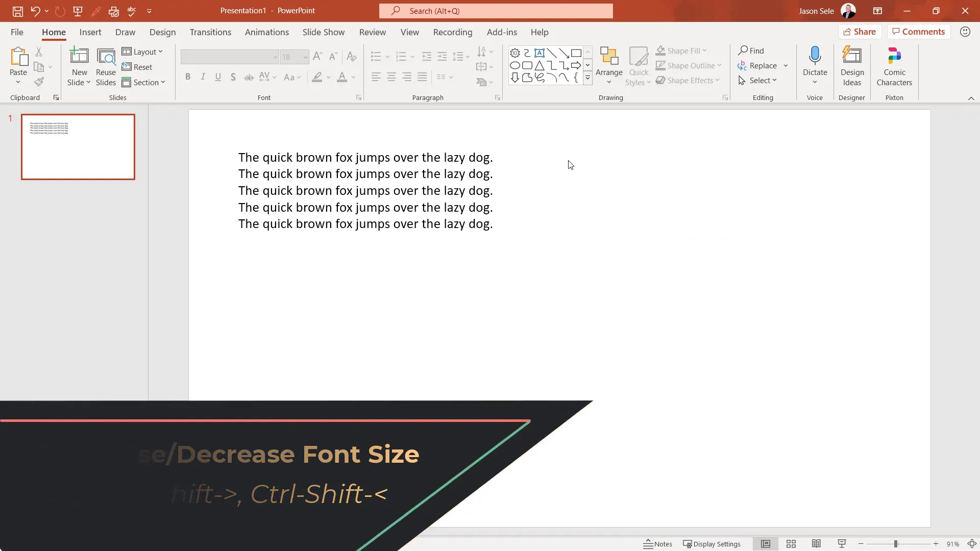The image size is (980, 551).
Task: Expand the font size combo box
Action: 305,57
